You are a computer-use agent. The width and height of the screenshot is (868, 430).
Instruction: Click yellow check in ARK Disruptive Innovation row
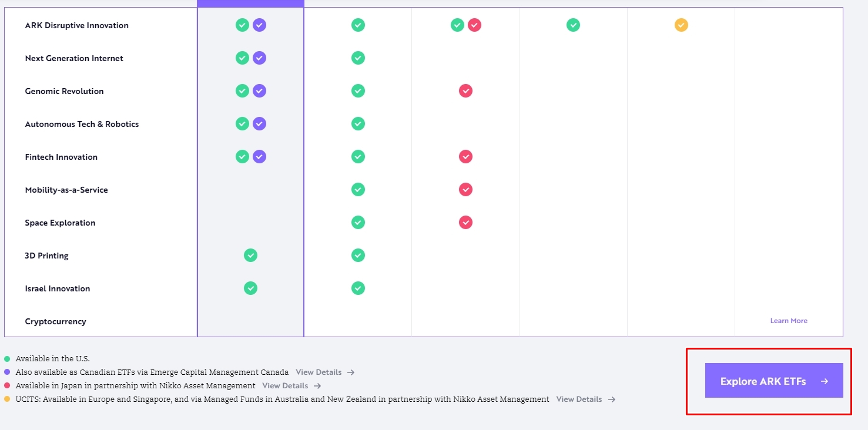tap(681, 25)
